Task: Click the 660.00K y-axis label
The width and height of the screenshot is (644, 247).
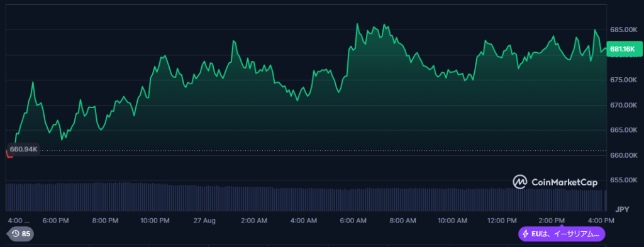Action: pyautogui.click(x=623, y=155)
